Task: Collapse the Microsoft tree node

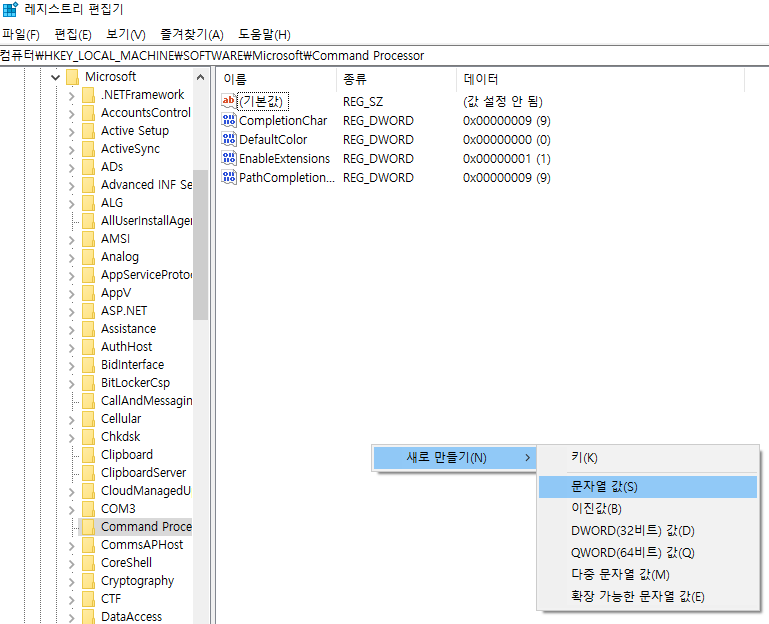Action: [55, 77]
